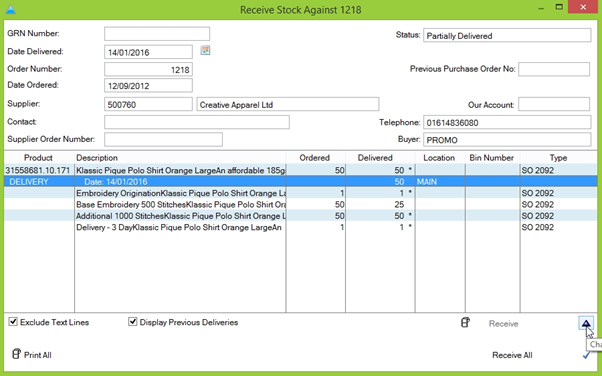The height and width of the screenshot is (376, 602).
Task: Click the greyed Receive button
Action: [x=503, y=324]
